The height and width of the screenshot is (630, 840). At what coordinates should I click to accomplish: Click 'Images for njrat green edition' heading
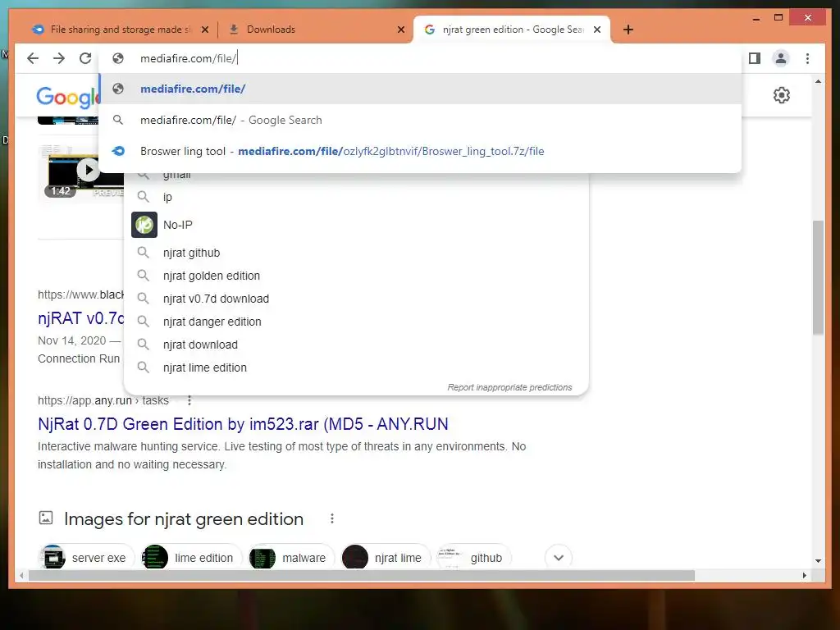coord(184,519)
